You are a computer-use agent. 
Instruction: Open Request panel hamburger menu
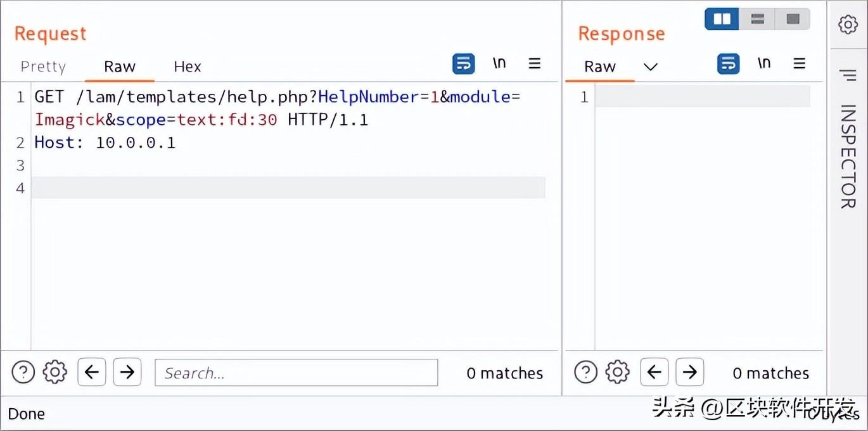pos(535,63)
